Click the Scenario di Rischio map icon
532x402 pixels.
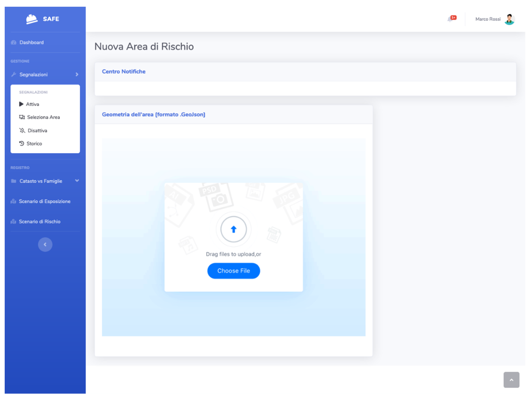pos(13,222)
